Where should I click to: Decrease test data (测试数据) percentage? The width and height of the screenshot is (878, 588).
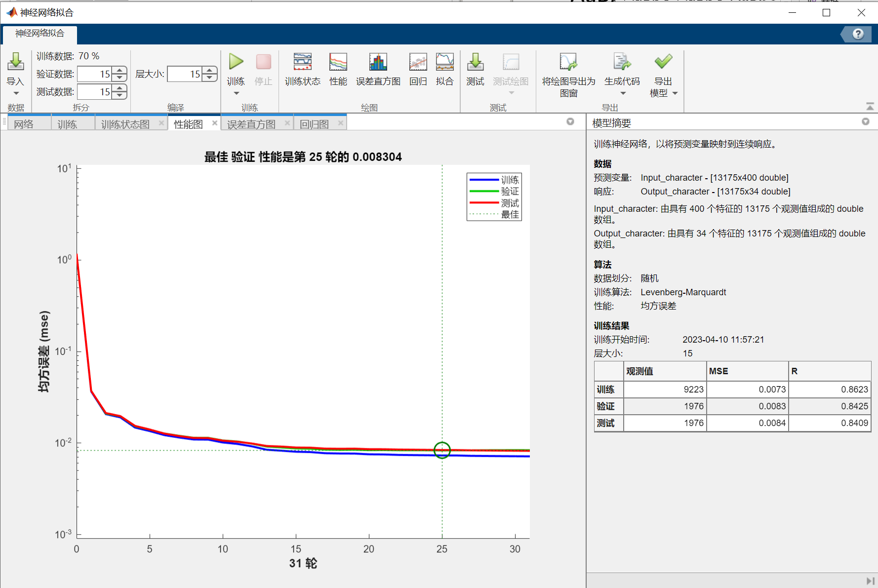(x=120, y=95)
